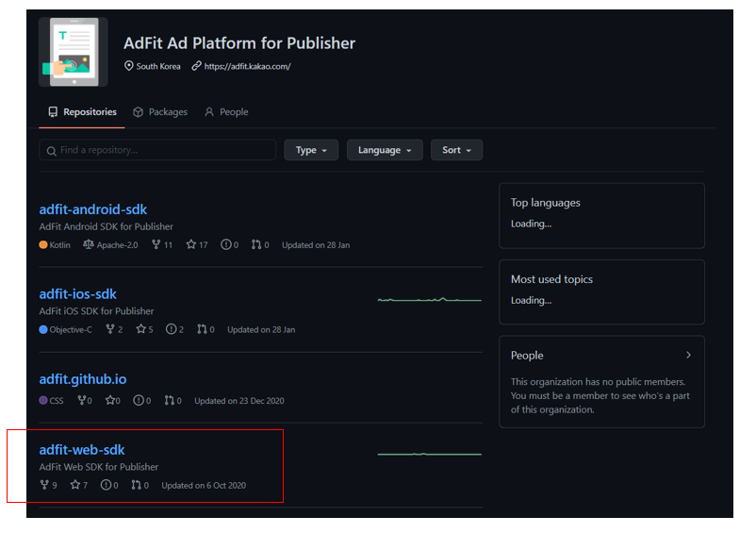
Task: Click 'Updated on 23 Dec 2020' text
Action: pos(239,401)
